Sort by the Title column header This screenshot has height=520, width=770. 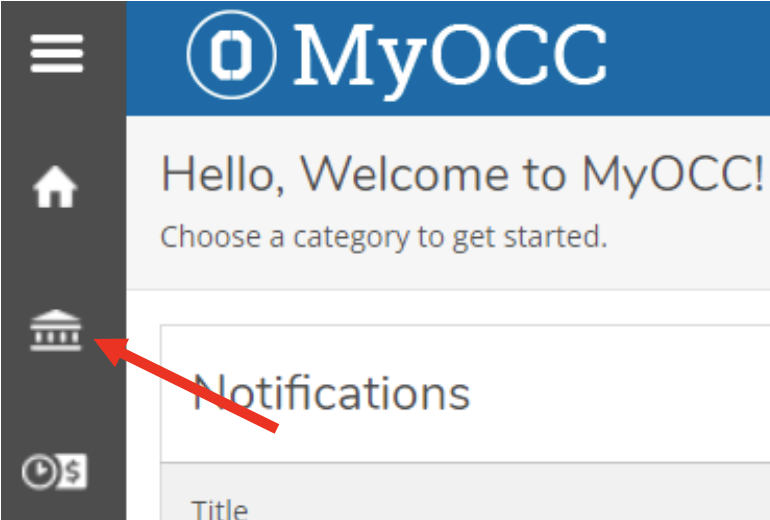point(219,509)
